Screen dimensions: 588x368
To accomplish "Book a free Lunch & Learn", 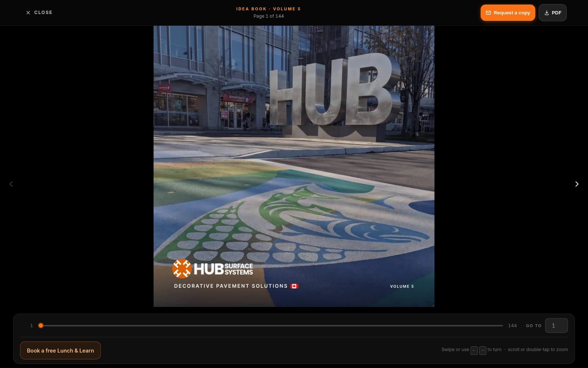I will pos(60,350).
